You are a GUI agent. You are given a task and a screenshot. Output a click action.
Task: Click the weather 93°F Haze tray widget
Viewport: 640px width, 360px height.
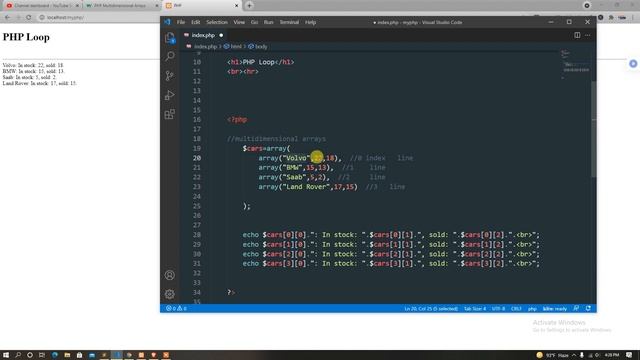pos(553,355)
